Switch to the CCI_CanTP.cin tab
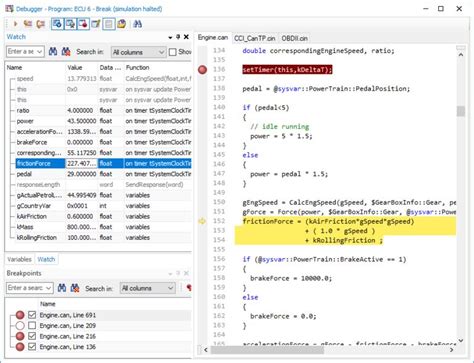474x363 pixels. 254,38
